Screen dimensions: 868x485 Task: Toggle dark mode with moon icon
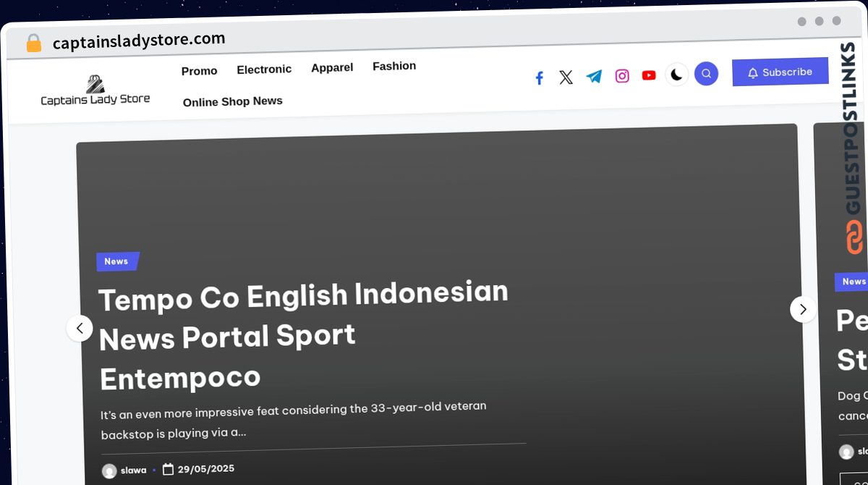pyautogui.click(x=676, y=75)
